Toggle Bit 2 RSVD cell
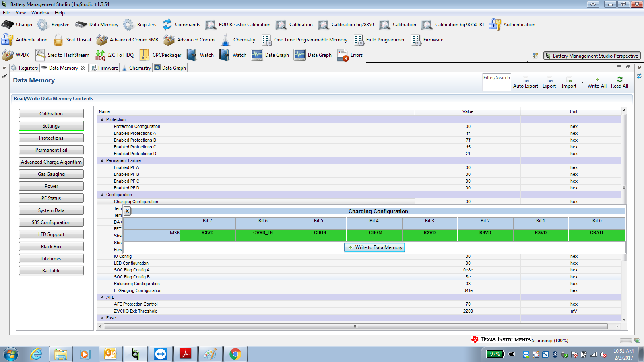Screen dimensions: 644x362 485,235
